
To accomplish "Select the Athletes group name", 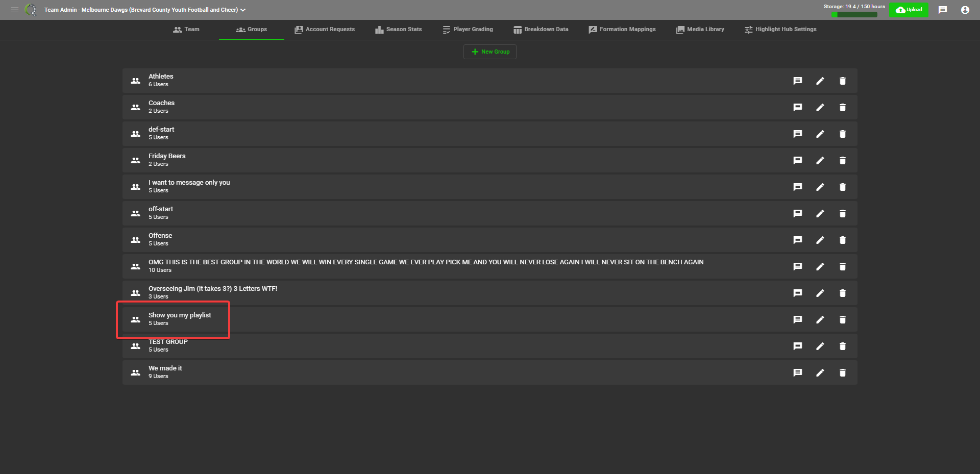I will [x=161, y=77].
